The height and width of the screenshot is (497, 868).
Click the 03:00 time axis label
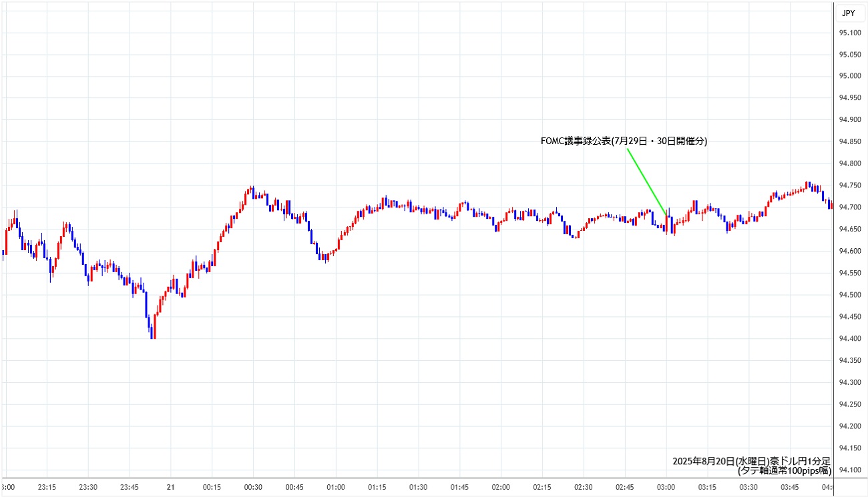pos(666,487)
